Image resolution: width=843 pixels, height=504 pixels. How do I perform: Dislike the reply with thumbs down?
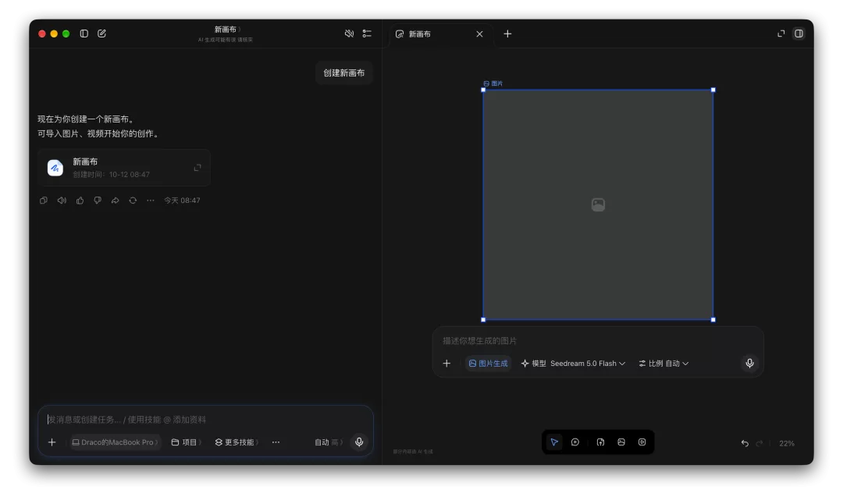coord(98,201)
